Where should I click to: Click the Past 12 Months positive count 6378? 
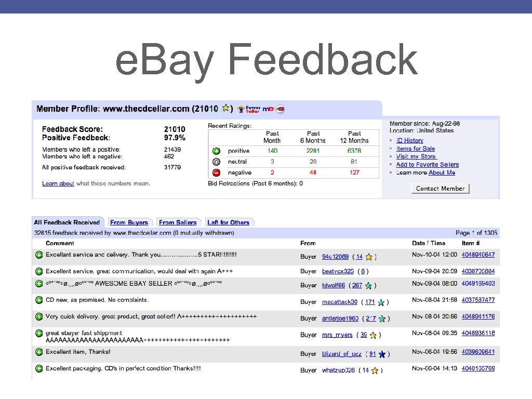coord(354,151)
